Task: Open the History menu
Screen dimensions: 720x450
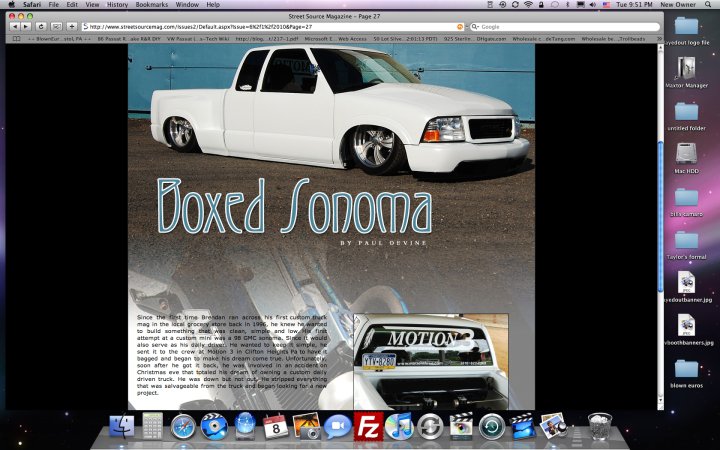Action: 118,5
